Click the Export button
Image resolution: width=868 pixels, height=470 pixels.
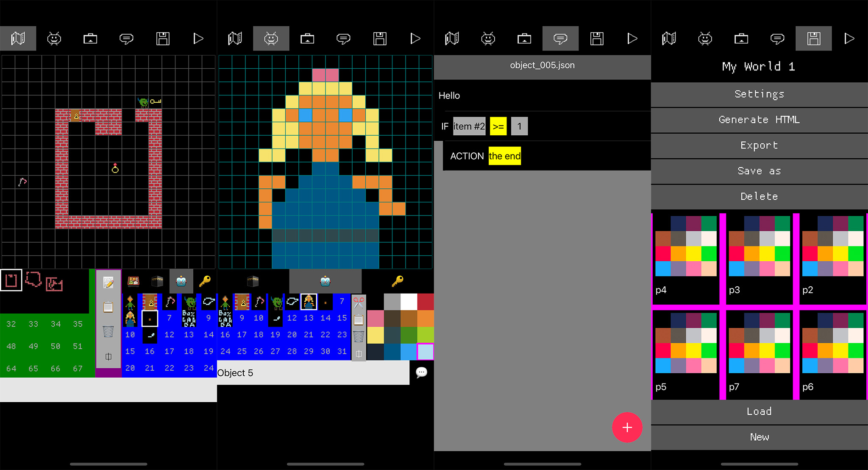pyautogui.click(x=759, y=145)
